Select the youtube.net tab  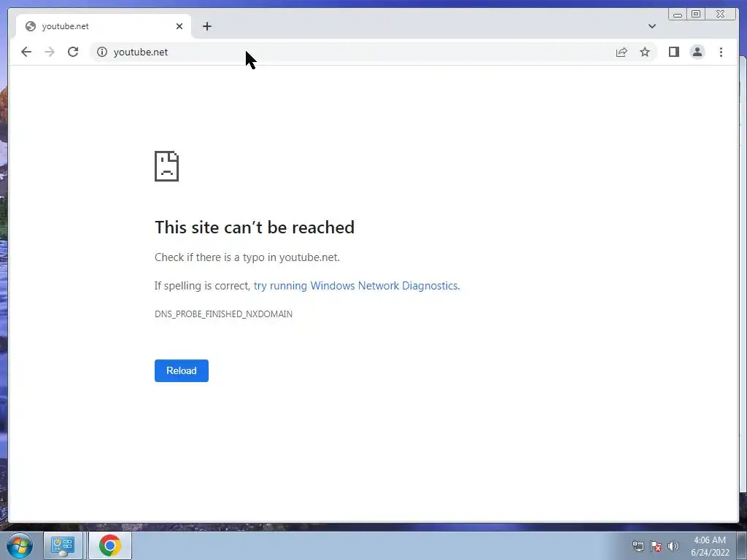tap(104, 26)
